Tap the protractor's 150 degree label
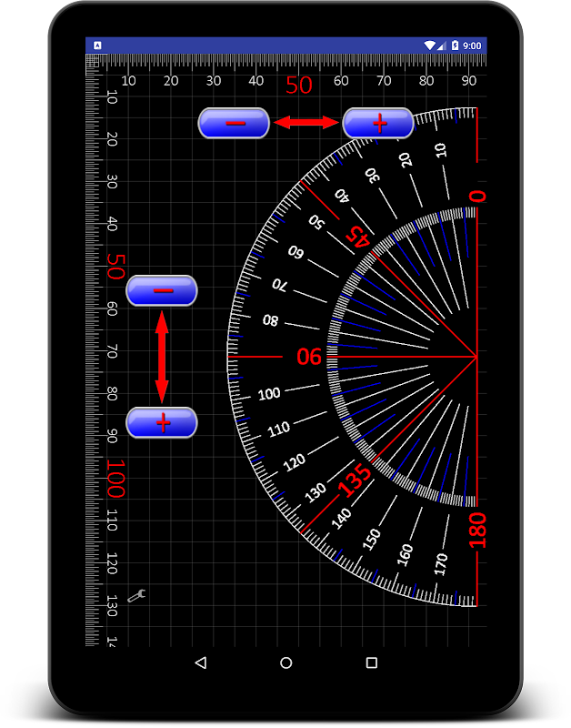 (x=373, y=539)
